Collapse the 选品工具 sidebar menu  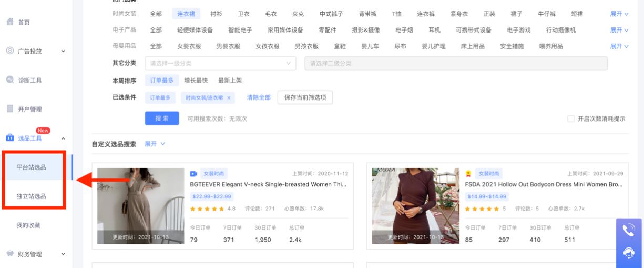click(x=64, y=138)
